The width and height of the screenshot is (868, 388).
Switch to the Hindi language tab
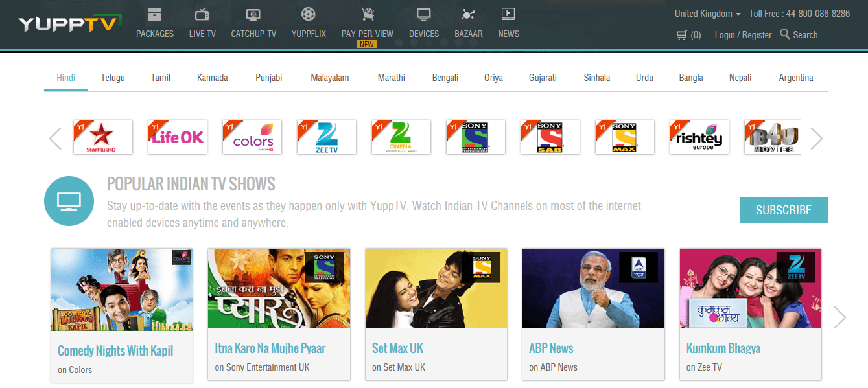point(66,78)
